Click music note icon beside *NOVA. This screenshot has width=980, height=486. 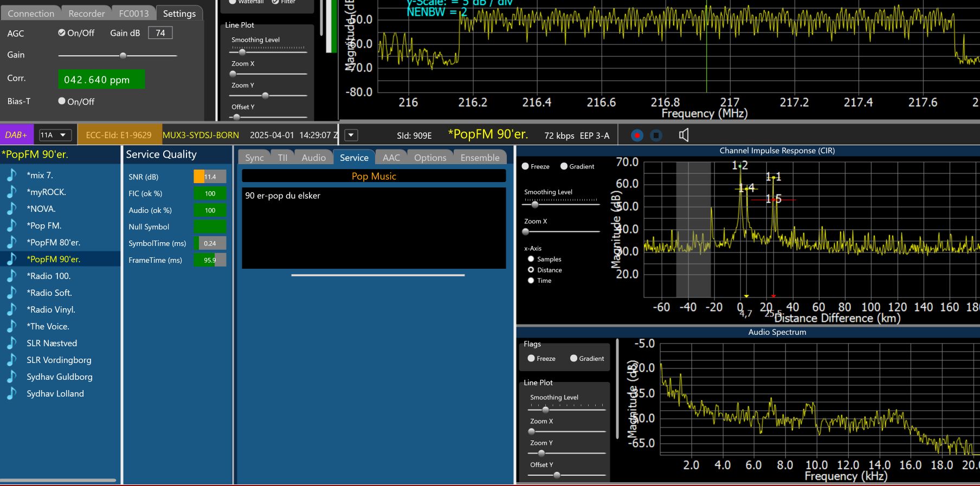click(11, 209)
